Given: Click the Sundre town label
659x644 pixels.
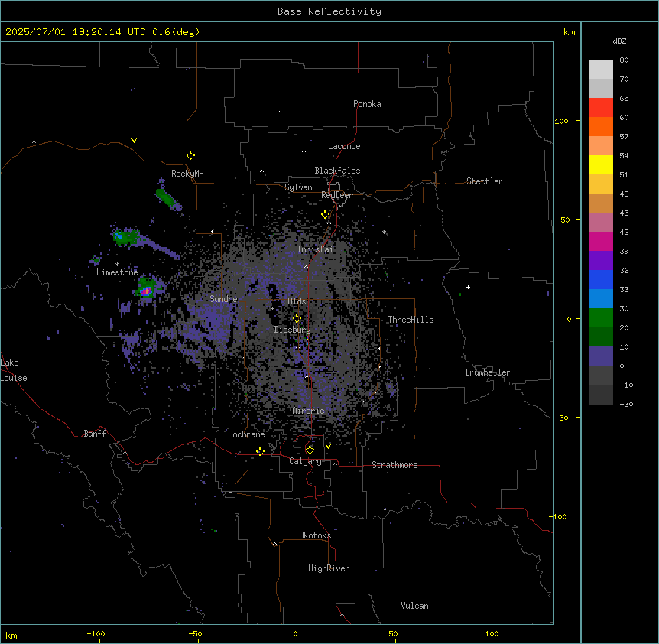Looking at the screenshot, I should [x=223, y=299].
